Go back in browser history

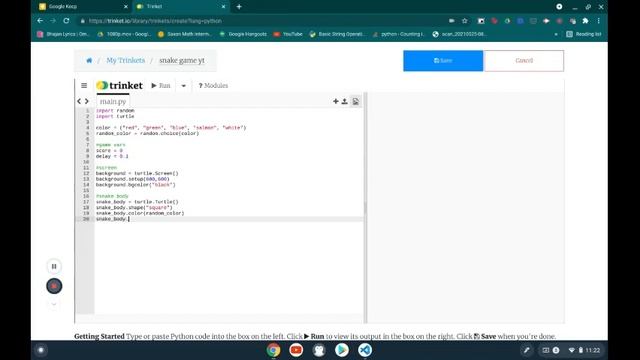click(x=40, y=20)
